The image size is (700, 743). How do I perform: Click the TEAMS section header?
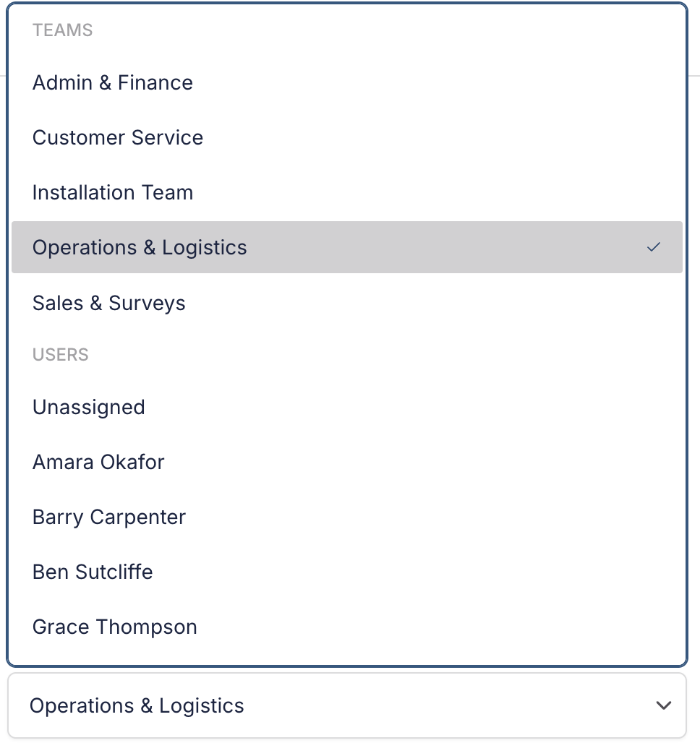[63, 30]
